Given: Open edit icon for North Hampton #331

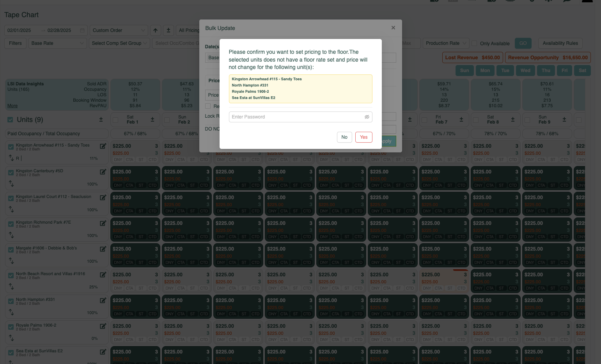Looking at the screenshot, I should click(103, 300).
